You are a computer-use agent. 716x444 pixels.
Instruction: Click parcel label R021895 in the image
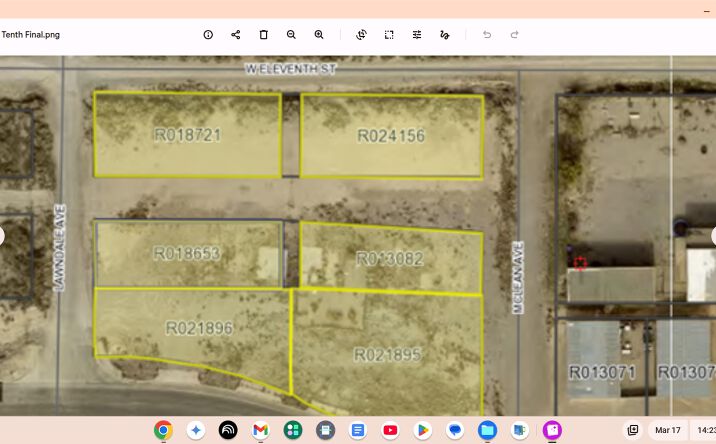click(x=388, y=355)
